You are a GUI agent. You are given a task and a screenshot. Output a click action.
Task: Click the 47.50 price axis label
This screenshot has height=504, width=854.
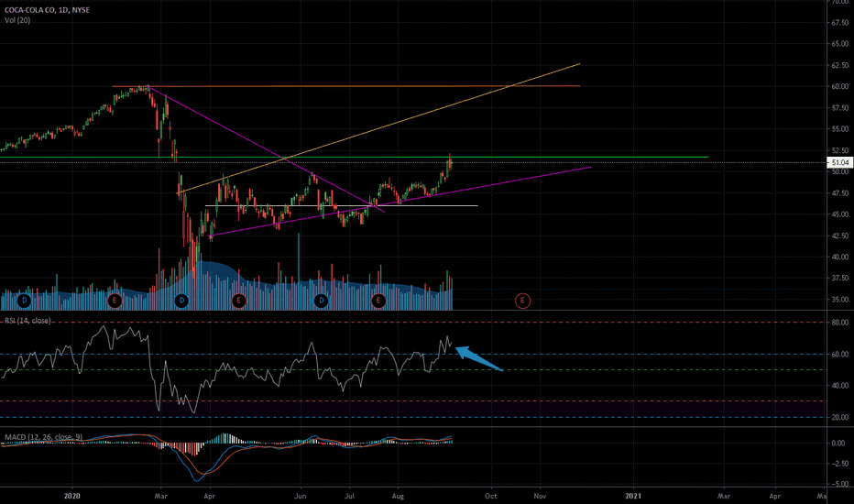pyautogui.click(x=839, y=192)
